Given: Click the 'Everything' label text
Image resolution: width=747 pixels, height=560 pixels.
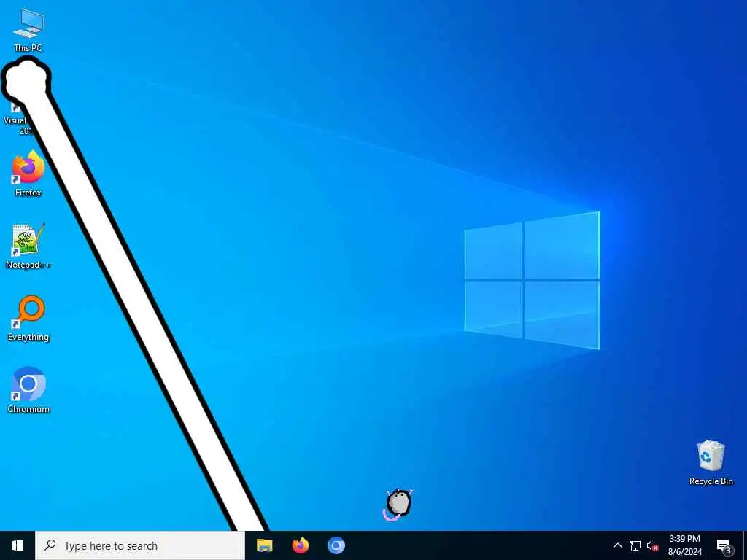Looking at the screenshot, I should pos(28,337).
